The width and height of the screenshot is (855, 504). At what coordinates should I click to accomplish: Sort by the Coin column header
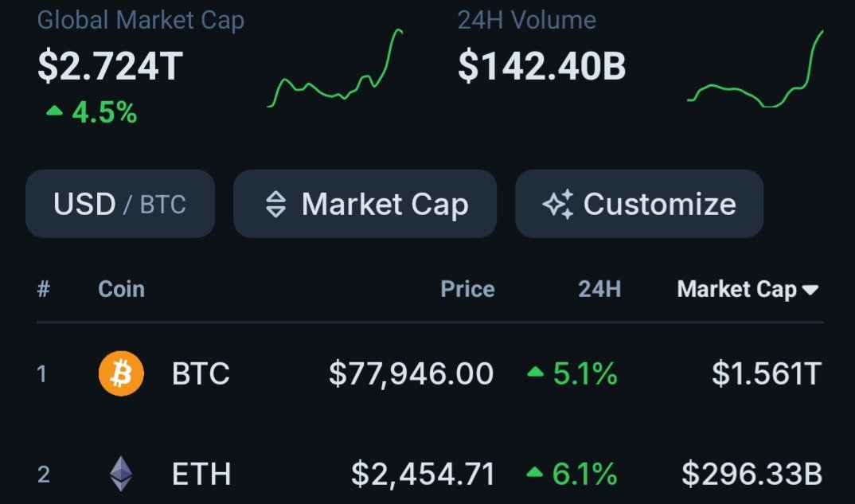(121, 289)
